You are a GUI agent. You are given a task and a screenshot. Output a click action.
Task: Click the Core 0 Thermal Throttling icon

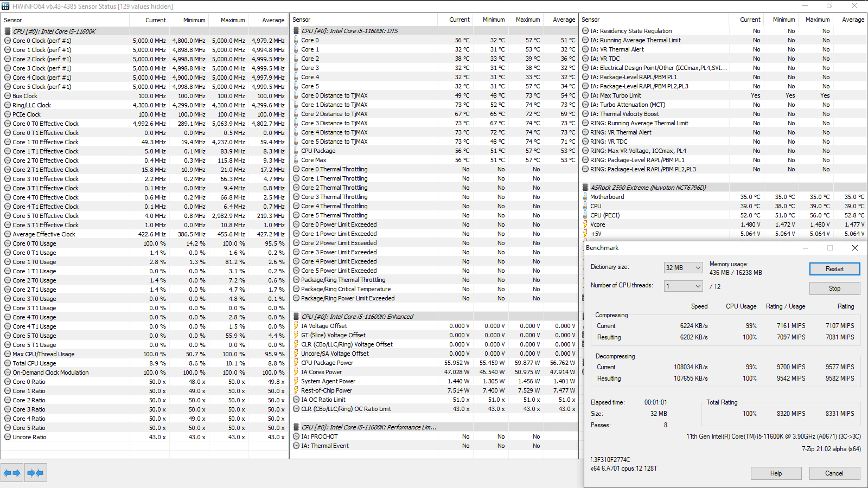point(296,169)
